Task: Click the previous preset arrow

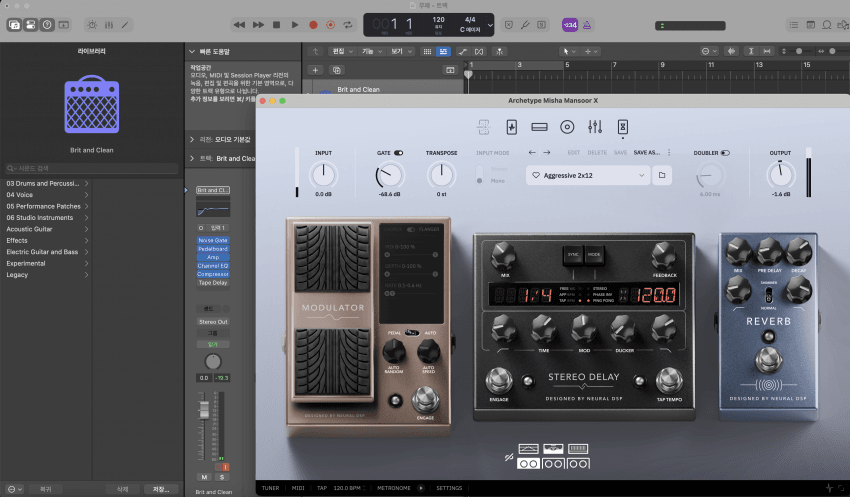Action: pos(532,153)
